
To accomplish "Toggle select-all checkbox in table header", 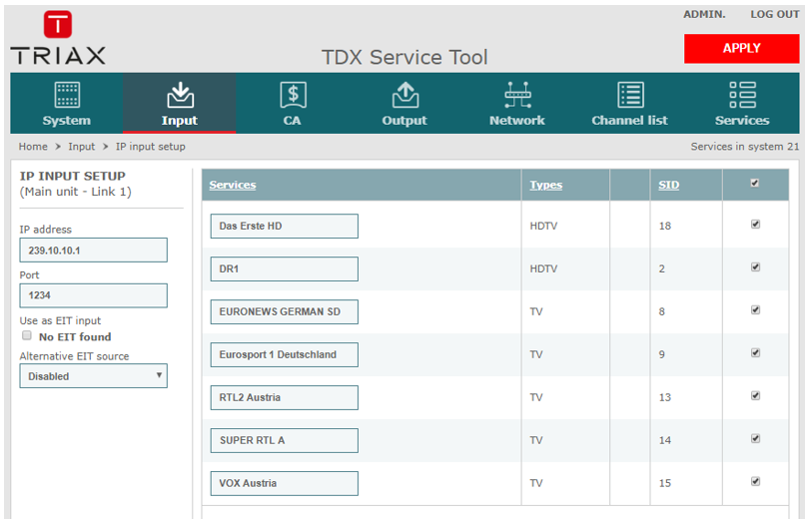I will point(754,184).
